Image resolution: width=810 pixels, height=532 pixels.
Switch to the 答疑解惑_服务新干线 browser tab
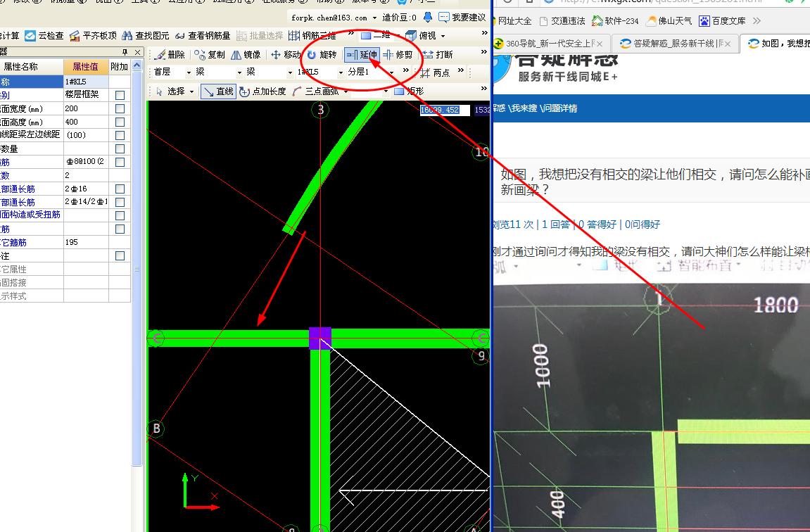click(675, 44)
